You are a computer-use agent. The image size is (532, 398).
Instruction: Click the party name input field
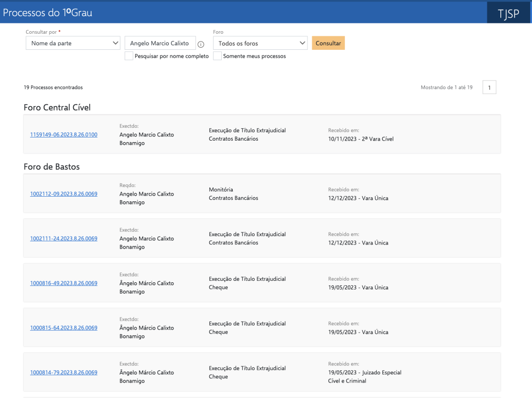[x=160, y=43]
